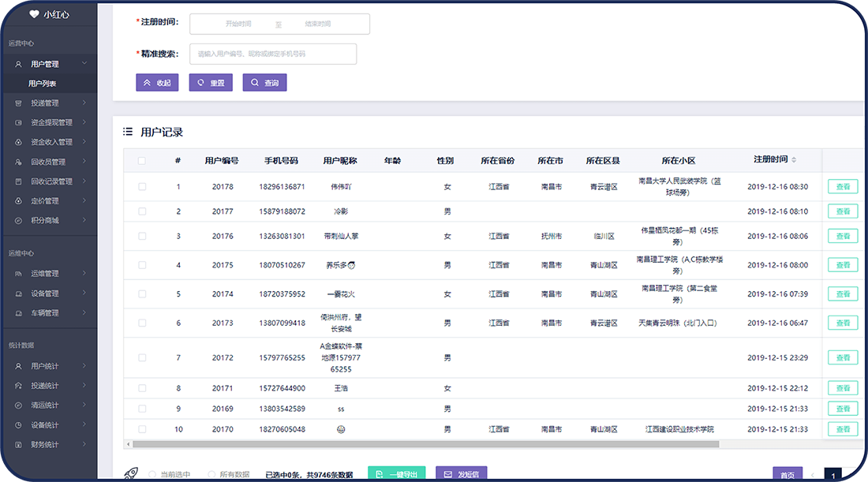
Task: Click the list icon beside 用户记录 heading
Action: (128, 132)
